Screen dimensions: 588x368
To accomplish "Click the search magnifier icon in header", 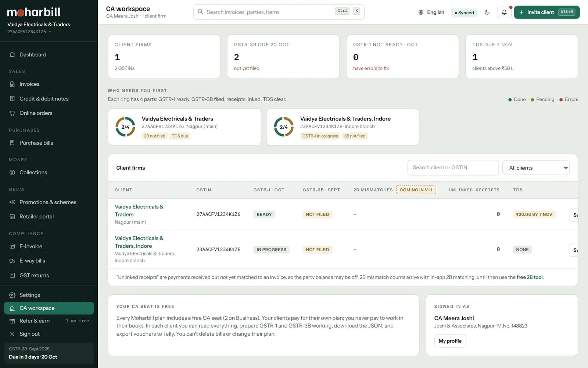I will [200, 12].
